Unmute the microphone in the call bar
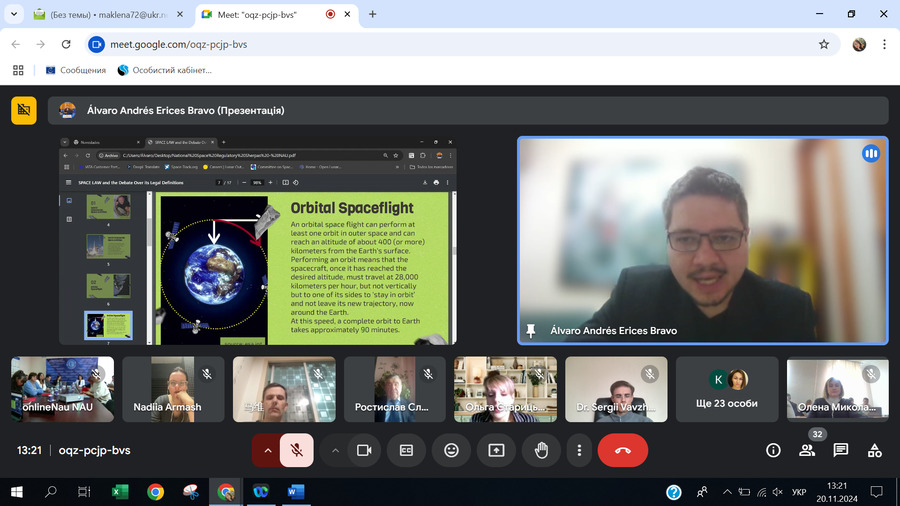 [x=297, y=451]
